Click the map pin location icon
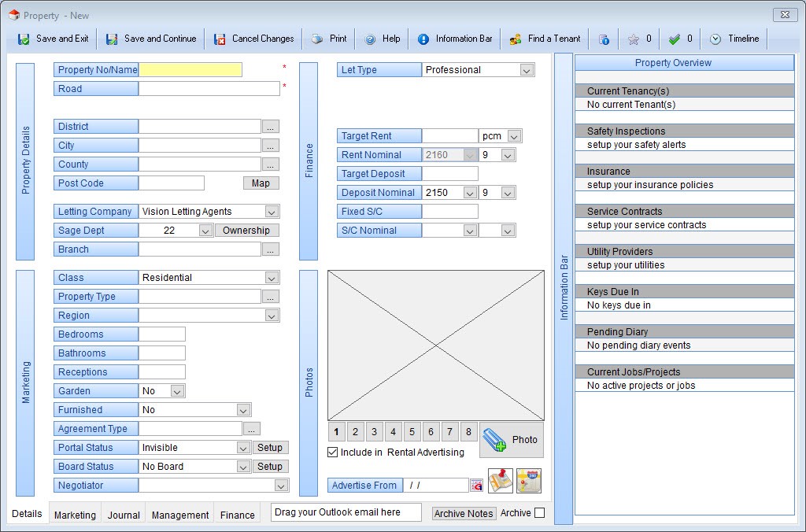The image size is (806, 532). click(x=500, y=481)
